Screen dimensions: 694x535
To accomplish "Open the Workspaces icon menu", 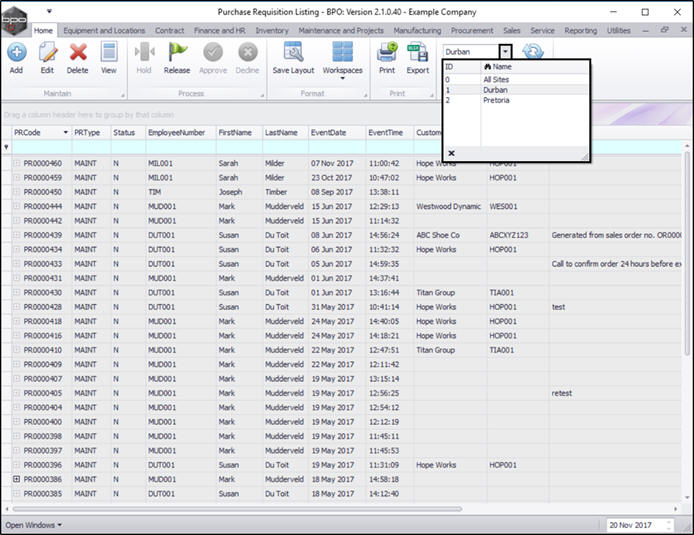I will coord(343,52).
